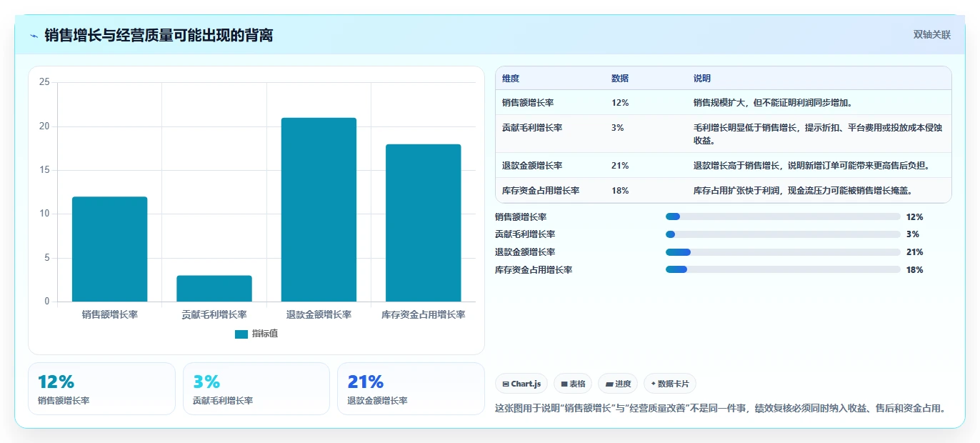
Task: Click the y-axis tick value 15
Action: pos(44,170)
